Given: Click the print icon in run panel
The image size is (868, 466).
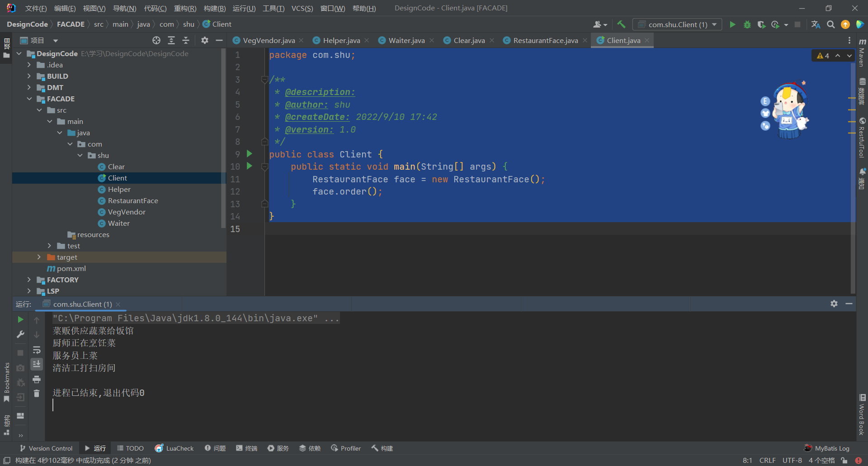Looking at the screenshot, I should tap(37, 379).
